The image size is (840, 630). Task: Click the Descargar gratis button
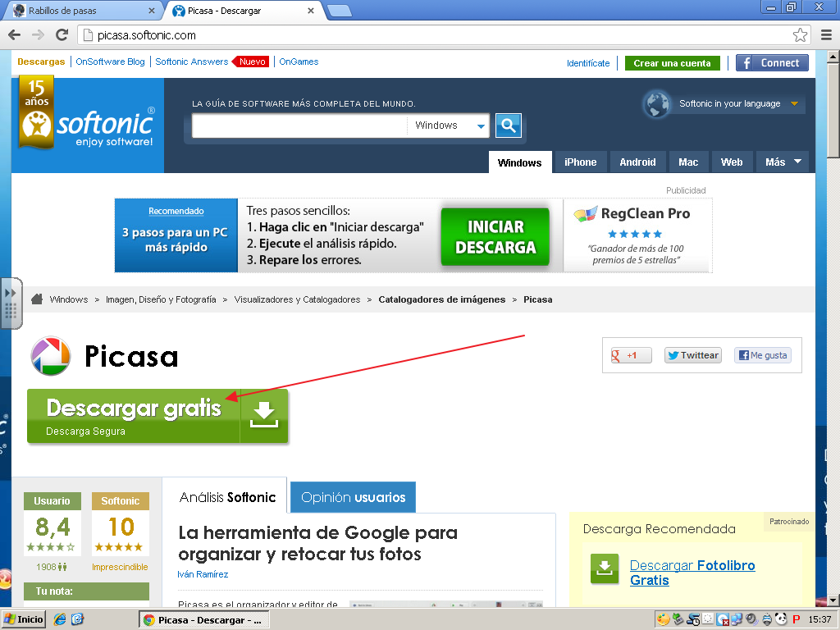point(157,416)
